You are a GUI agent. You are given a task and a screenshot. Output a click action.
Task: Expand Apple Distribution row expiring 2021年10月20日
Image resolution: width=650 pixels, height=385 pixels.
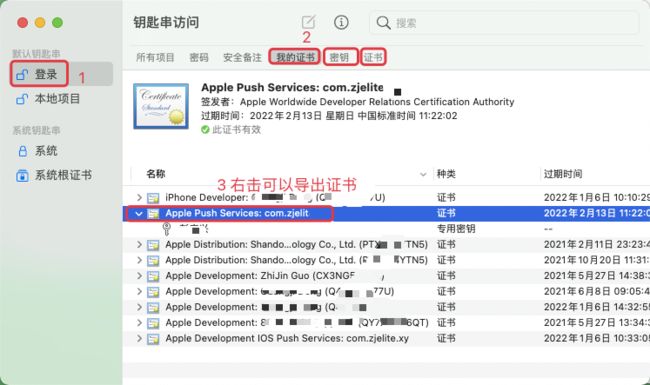coord(139,260)
